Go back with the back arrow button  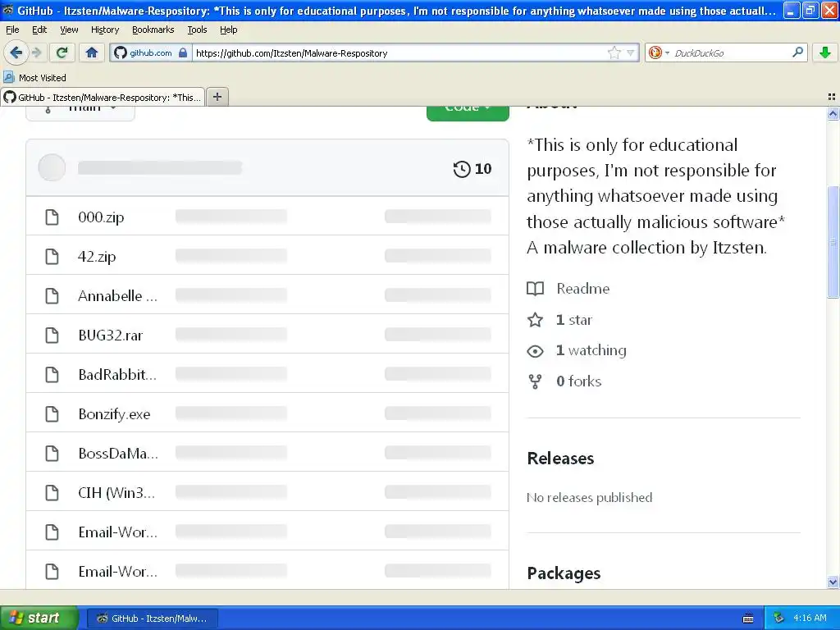pos(16,52)
